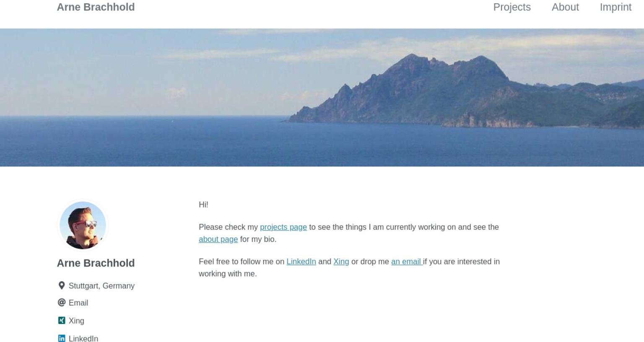Image resolution: width=644 pixels, height=342 pixels.
Task: Click the 'an email' link
Action: (406, 261)
